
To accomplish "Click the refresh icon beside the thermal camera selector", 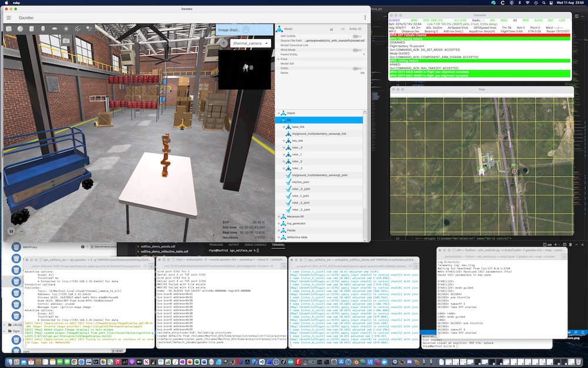I will tap(225, 42).
